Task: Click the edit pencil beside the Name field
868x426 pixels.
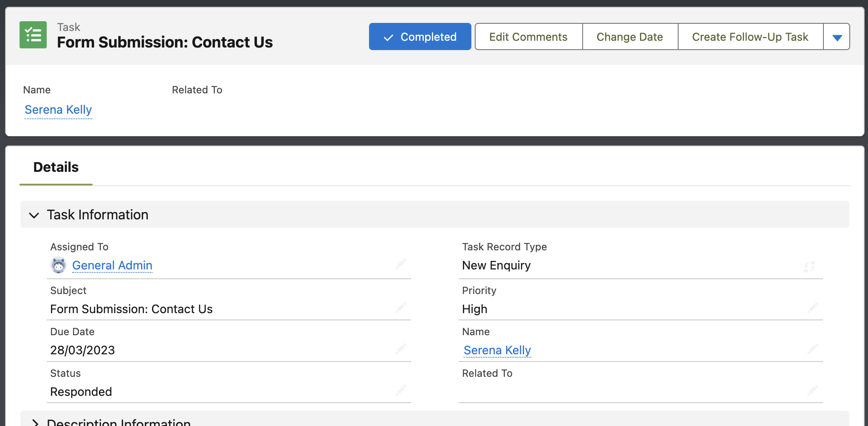Action: tap(812, 349)
